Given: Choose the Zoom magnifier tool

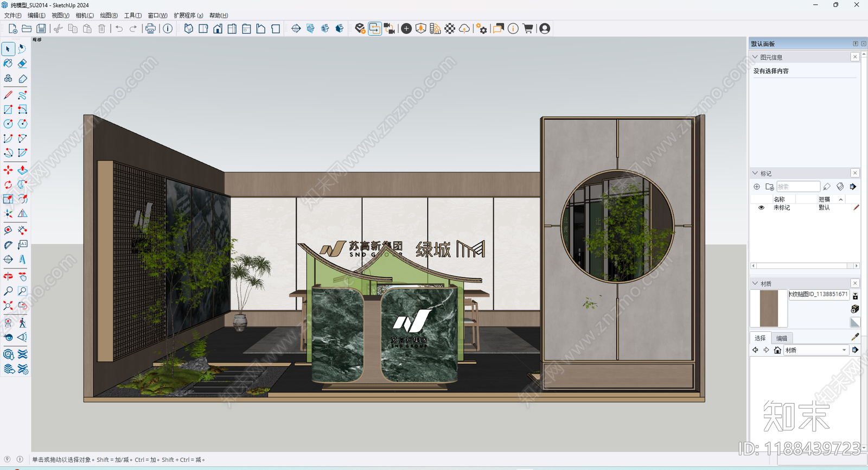Looking at the screenshot, I should coord(8,291).
